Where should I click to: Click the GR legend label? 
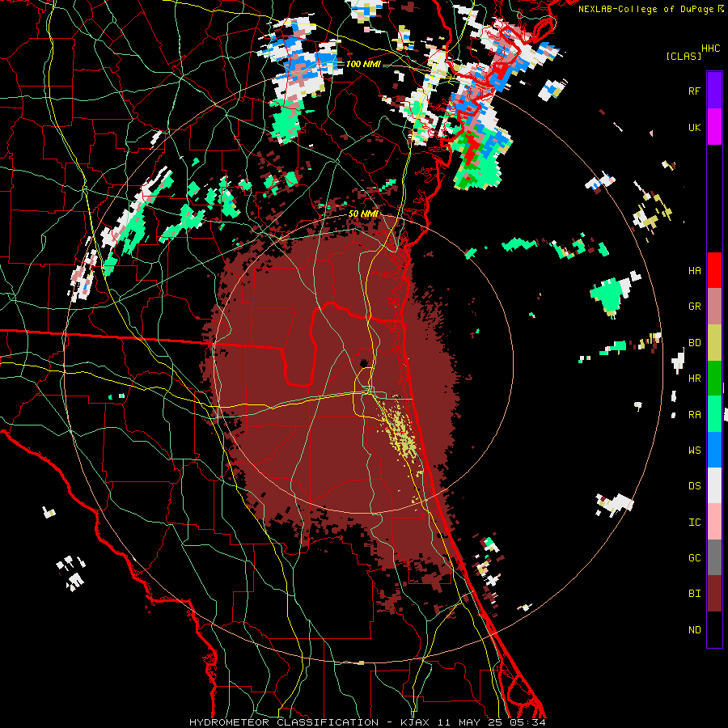coord(694,307)
